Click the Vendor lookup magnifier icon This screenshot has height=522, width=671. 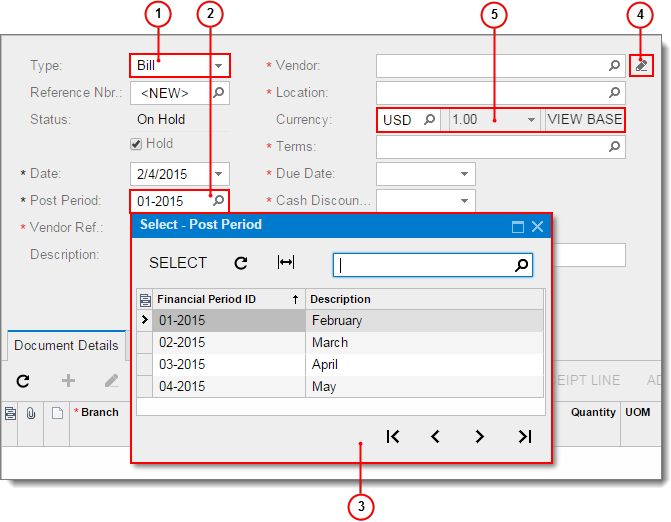(615, 65)
